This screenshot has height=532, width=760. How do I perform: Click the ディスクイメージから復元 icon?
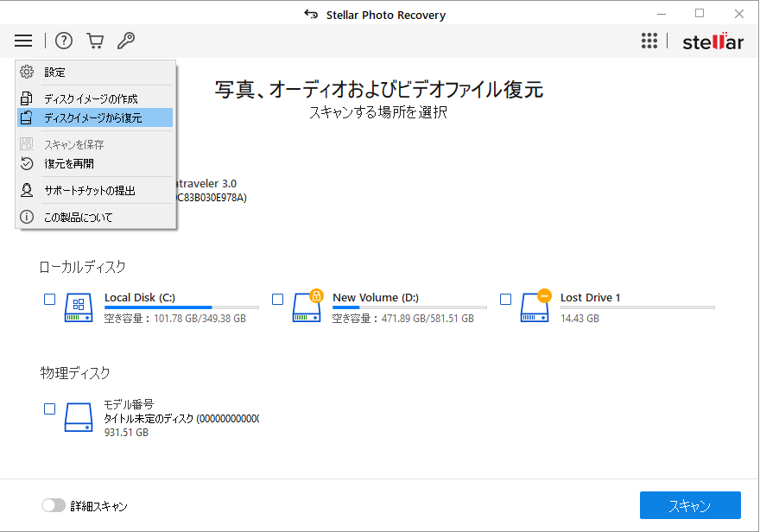[x=27, y=117]
